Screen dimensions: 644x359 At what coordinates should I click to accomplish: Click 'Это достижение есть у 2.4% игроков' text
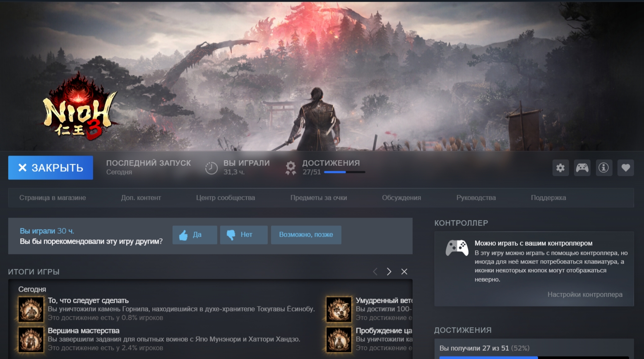[106, 348]
